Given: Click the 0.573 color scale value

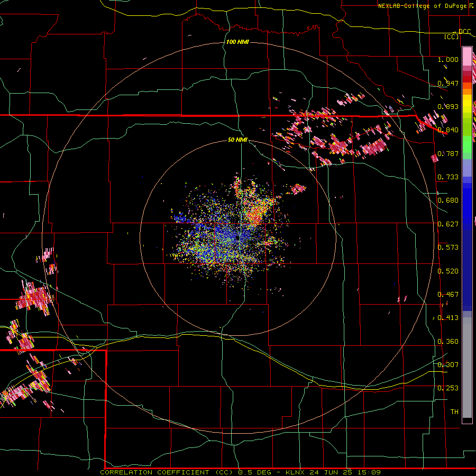Looking at the screenshot, I should [448, 248].
